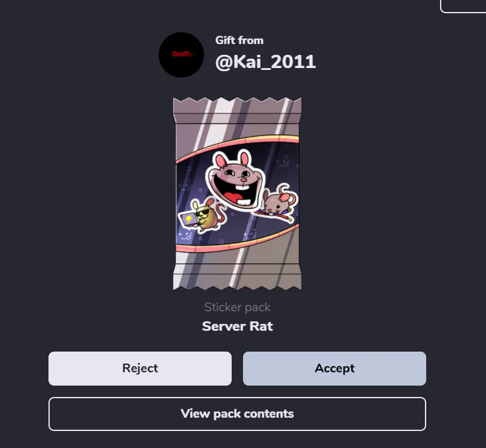This screenshot has height=448, width=486.
Task: Click the partial button in the top-right corner
Action: (x=463, y=6)
